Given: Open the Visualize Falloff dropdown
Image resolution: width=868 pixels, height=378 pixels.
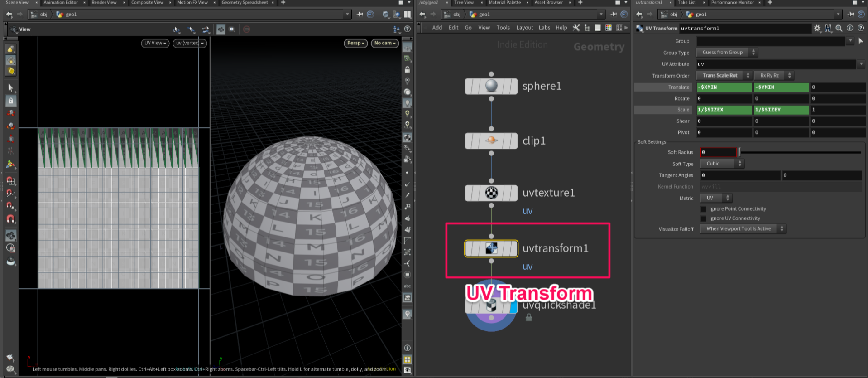Looking at the screenshot, I should click(x=743, y=229).
